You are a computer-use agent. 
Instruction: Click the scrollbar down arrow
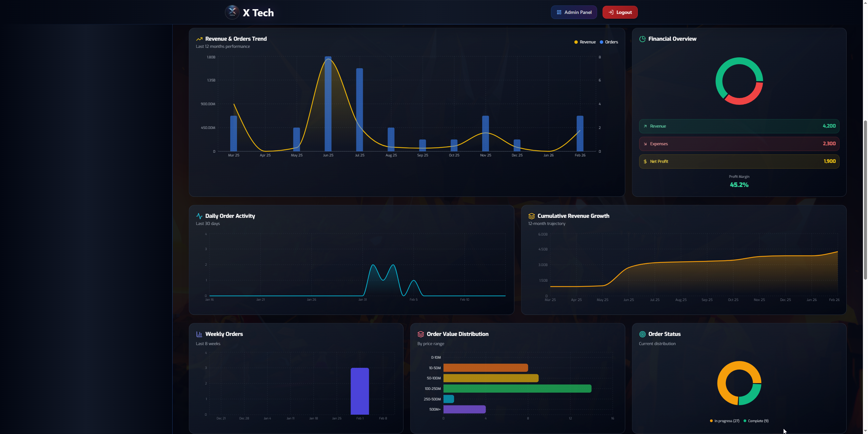click(865, 431)
